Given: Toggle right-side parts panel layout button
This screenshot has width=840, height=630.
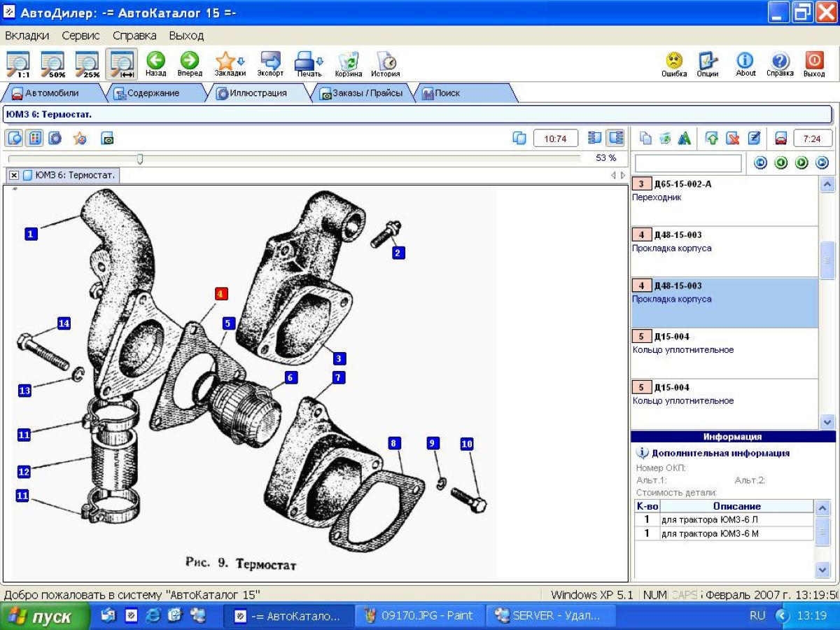Looking at the screenshot, I should coord(615,138).
